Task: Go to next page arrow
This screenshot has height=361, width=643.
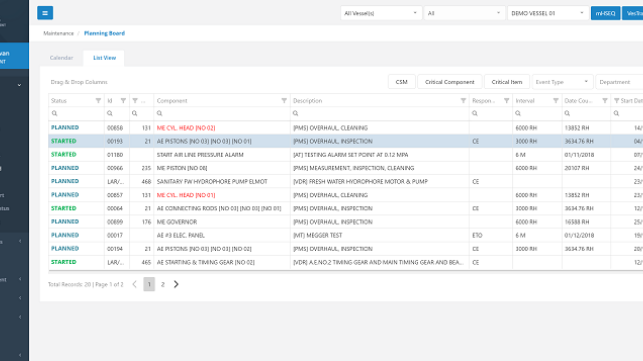Action: [176, 284]
